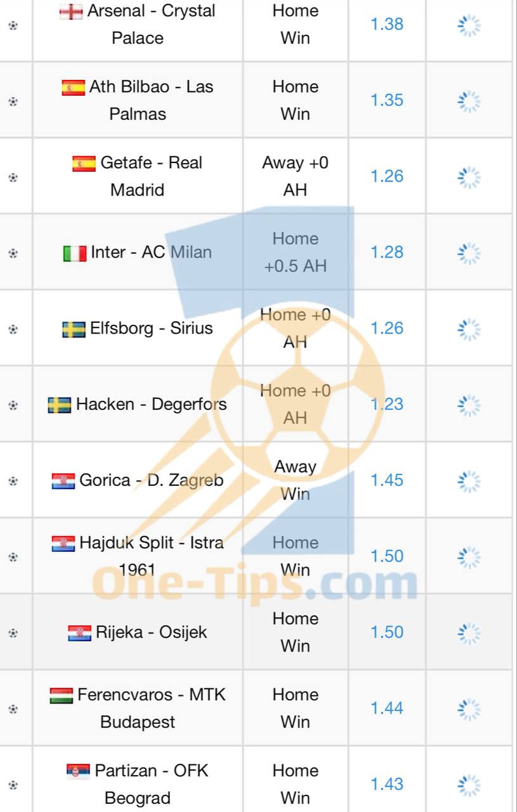Click the Hungary flag beside Ferencvaros - MTK Budapest
517x812 pixels.
61,695
